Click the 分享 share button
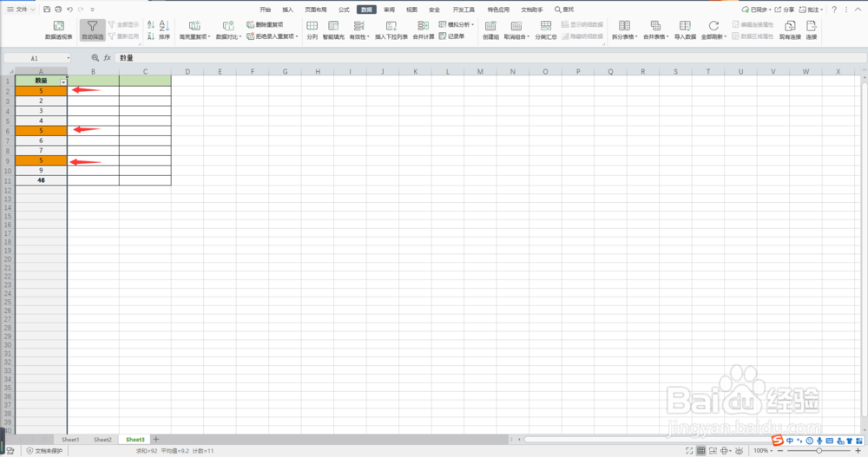This screenshot has height=457, width=868. tap(785, 10)
